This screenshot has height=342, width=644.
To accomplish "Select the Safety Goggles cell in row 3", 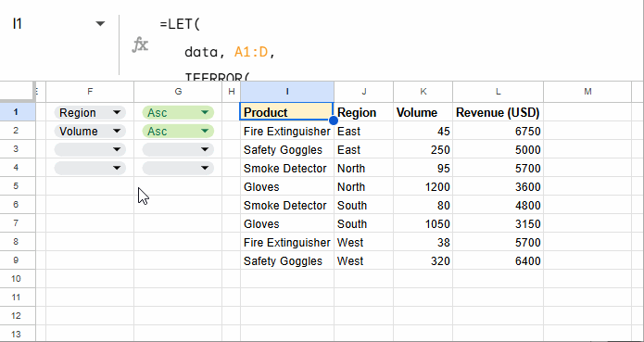I will [x=287, y=149].
